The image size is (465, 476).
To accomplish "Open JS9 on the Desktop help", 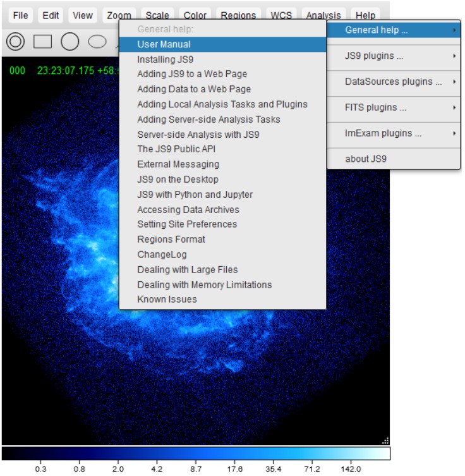I will tap(222, 180).
